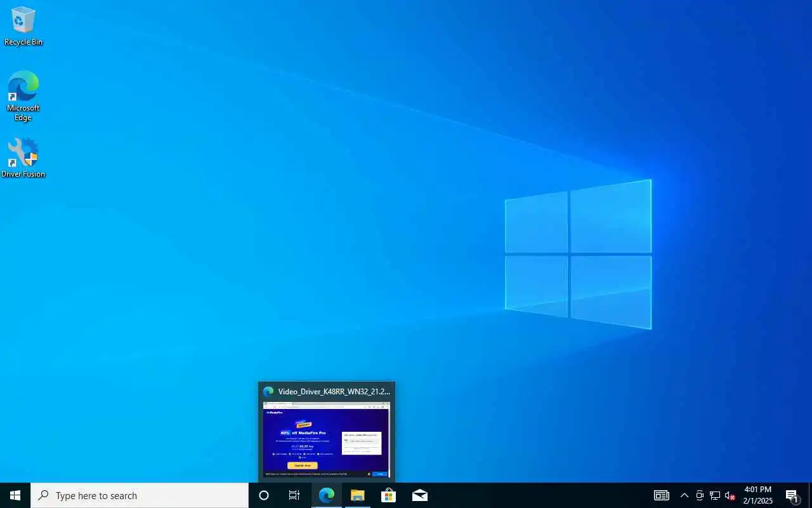Screen dimensions: 812x508
Task: Open the Windows Start menu
Action: tap(15, 495)
